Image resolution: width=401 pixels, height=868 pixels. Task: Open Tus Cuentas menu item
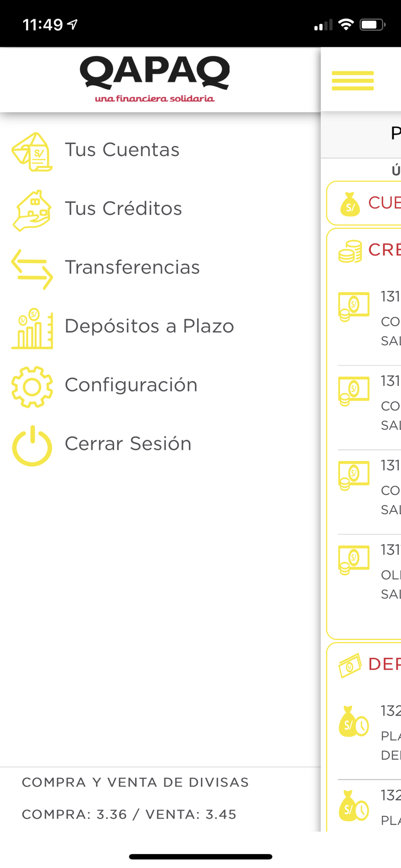122,150
